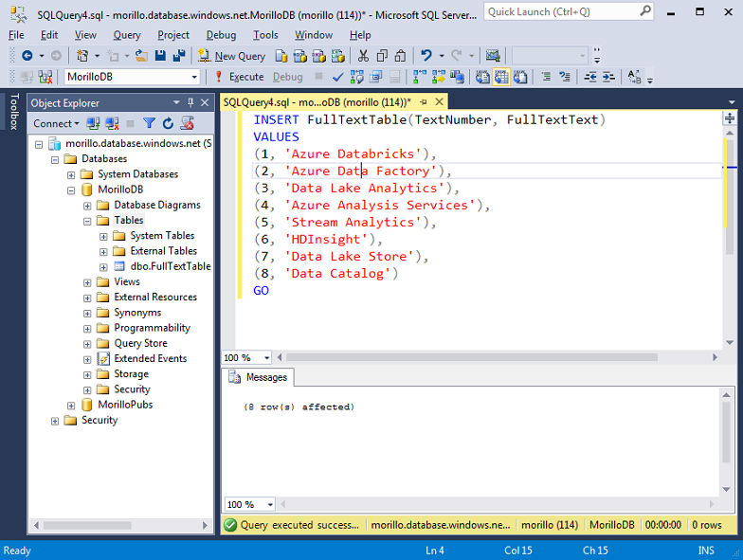Click the Database Engine Query icon

[281, 56]
